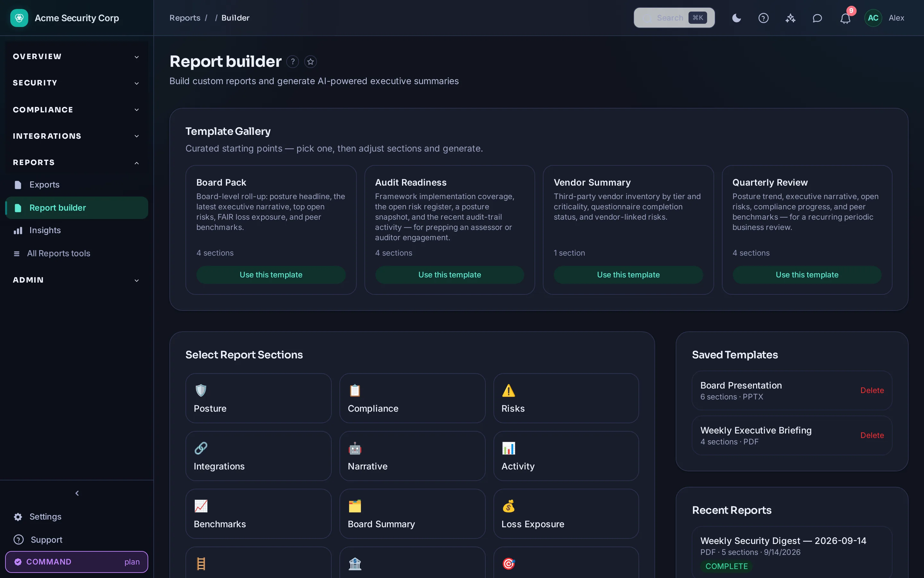
Task: Click the Template Gallery heading
Action: pos(228,131)
